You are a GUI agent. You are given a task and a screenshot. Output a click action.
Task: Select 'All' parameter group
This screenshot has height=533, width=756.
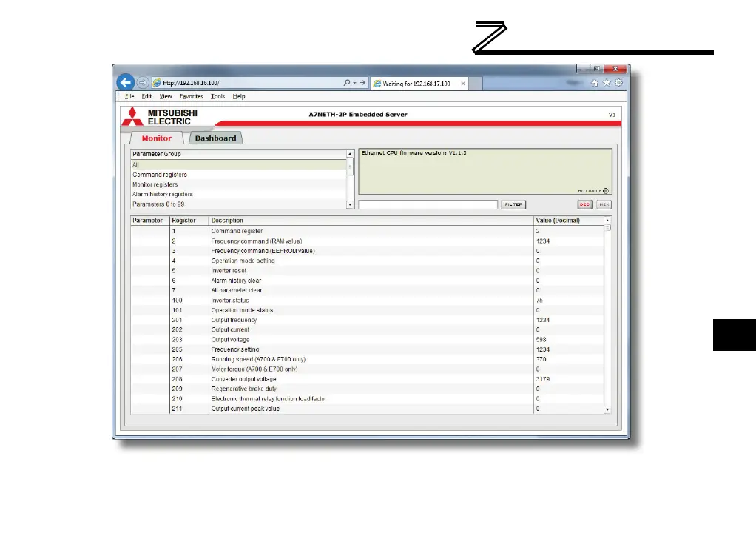[x=239, y=165]
